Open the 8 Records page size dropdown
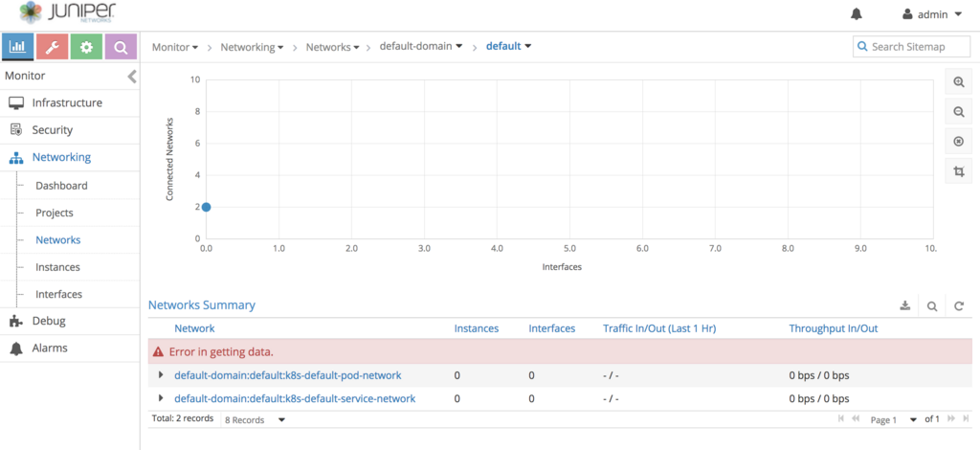Viewport: 980px width, 450px height. pyautogui.click(x=255, y=419)
